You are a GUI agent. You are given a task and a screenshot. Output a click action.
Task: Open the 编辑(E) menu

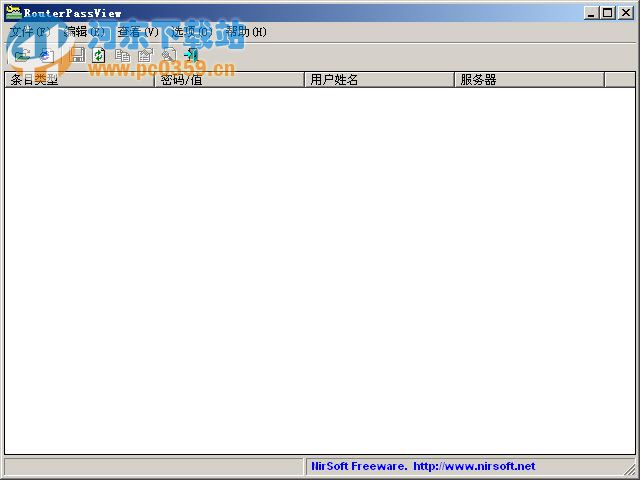[84, 32]
